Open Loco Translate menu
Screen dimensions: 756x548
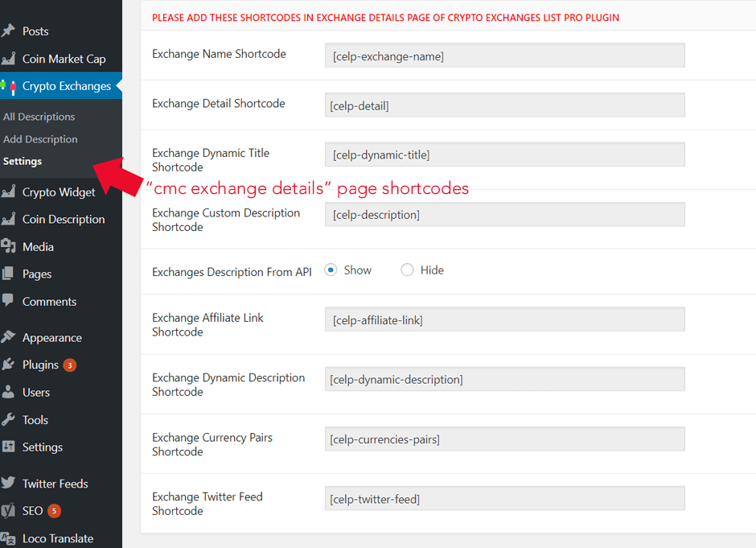tap(57, 538)
